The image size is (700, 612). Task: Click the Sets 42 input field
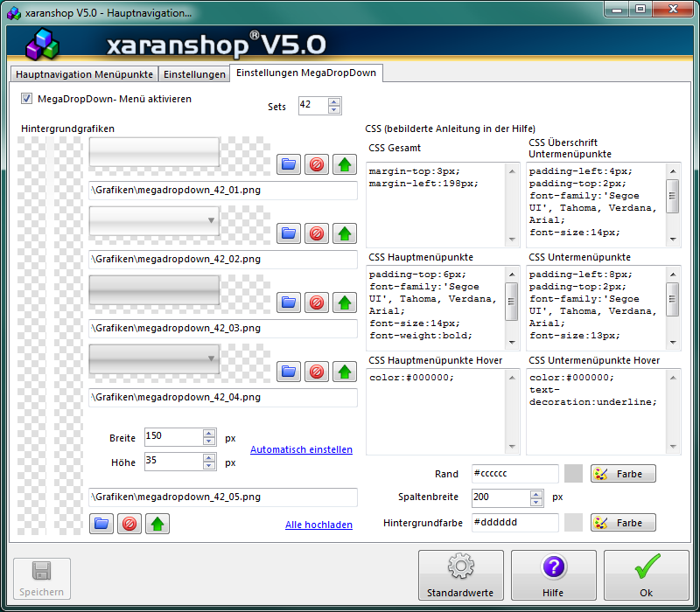tap(313, 106)
